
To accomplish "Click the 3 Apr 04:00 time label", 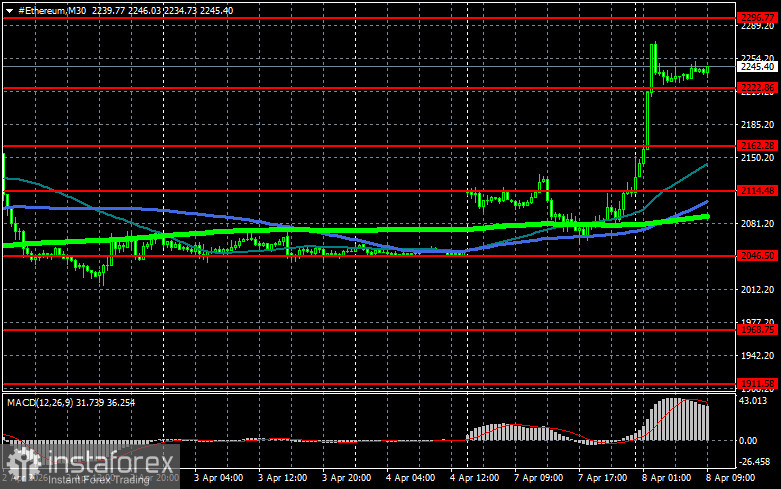I will (x=218, y=478).
